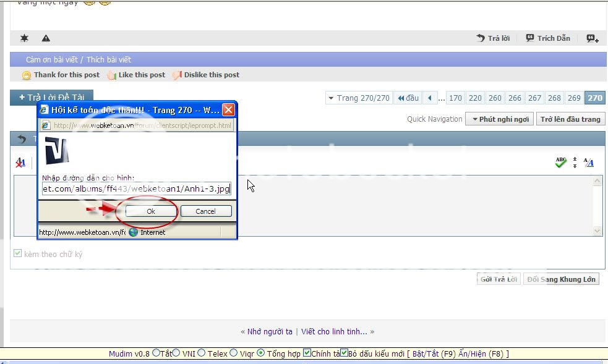Click the star-shaped icon beside the warning triangle

coord(24,38)
